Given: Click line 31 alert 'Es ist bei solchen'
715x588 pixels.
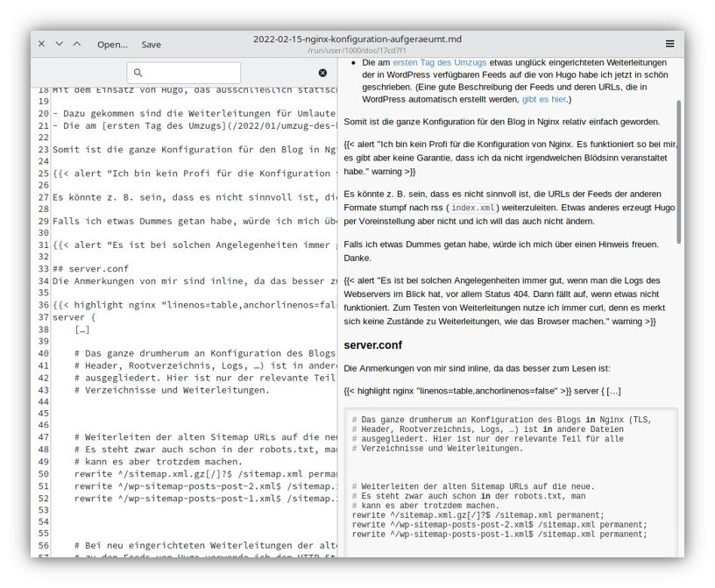Looking at the screenshot, I should click(195, 245).
